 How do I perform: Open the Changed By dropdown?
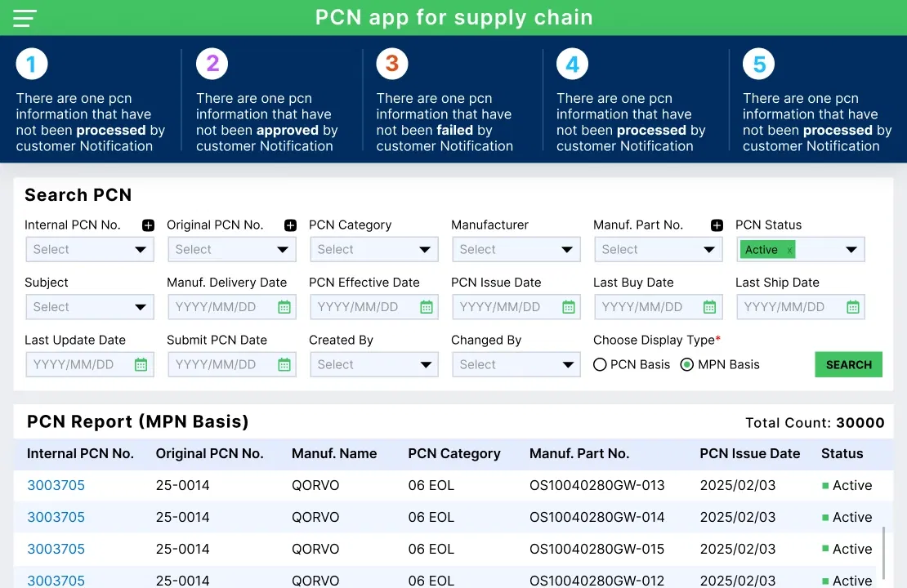[516, 364]
